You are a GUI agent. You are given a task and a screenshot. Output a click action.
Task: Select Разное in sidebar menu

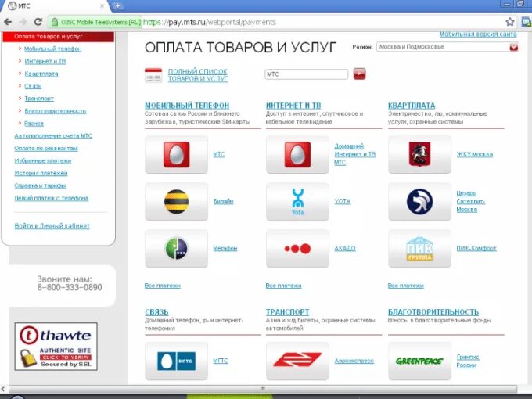(34, 124)
